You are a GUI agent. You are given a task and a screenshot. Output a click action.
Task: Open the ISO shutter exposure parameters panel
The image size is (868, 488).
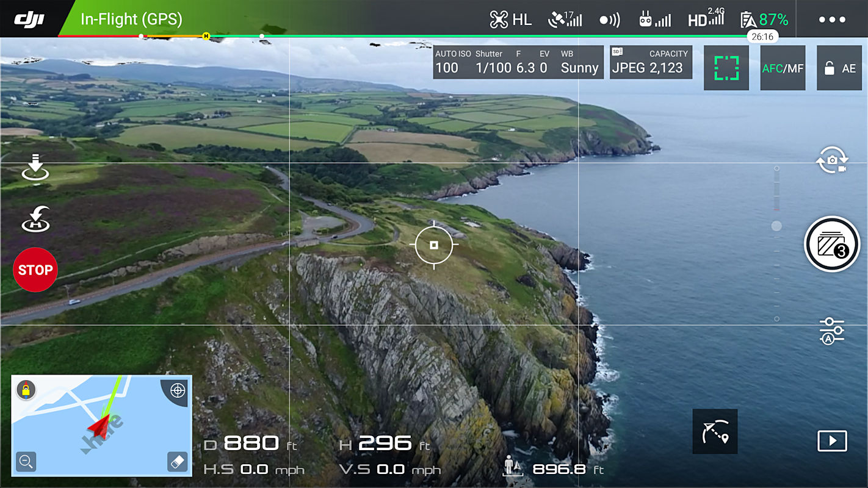pyautogui.click(x=518, y=62)
